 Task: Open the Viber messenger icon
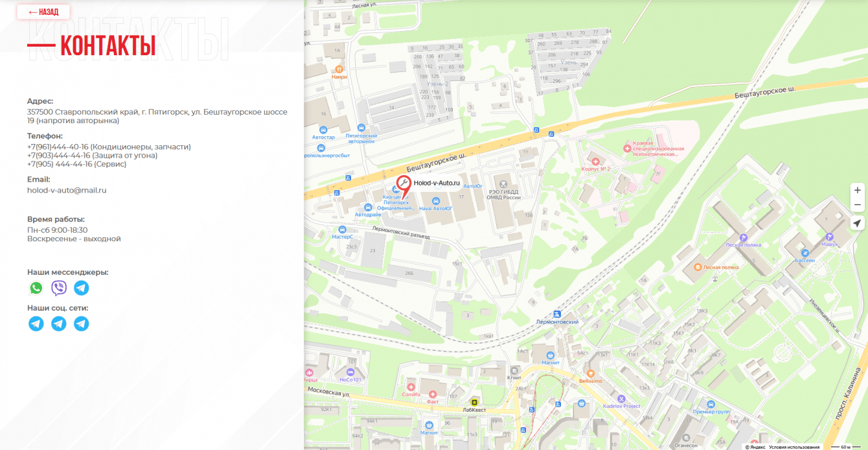point(59,288)
